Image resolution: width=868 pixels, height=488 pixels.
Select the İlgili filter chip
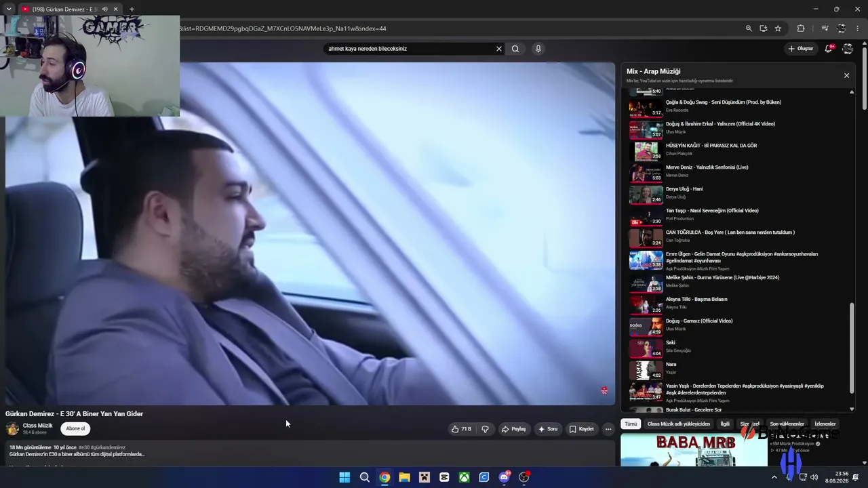[x=725, y=424]
